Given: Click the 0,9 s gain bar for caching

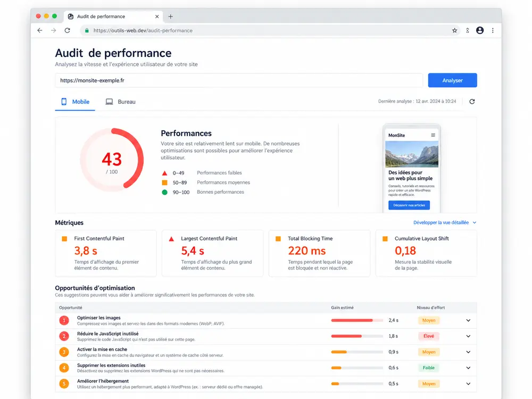Looking at the screenshot, I should [357, 352].
